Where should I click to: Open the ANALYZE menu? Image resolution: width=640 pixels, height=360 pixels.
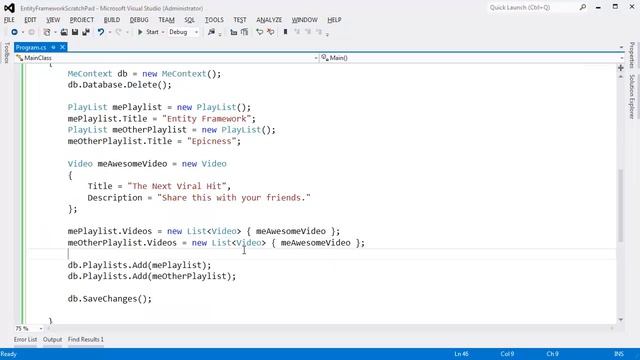click(269, 20)
